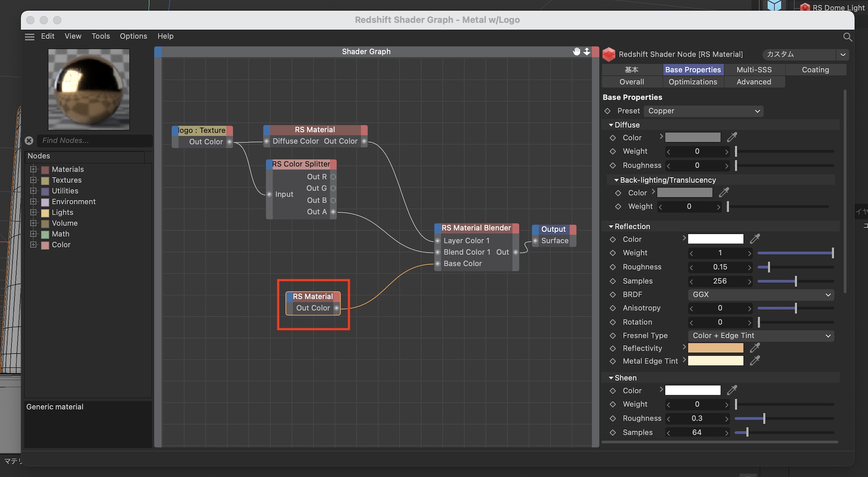Open the hamburger menu icon left of Edit
868x477 pixels.
(30, 37)
